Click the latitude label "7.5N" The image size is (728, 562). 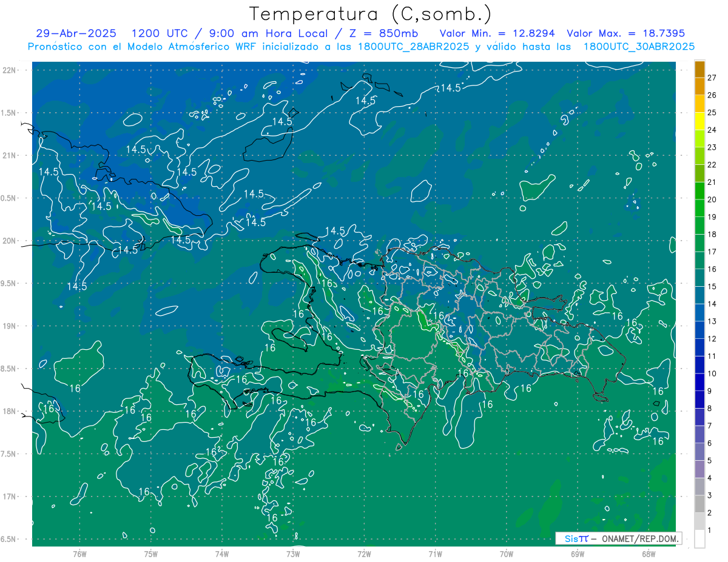(x=8, y=454)
